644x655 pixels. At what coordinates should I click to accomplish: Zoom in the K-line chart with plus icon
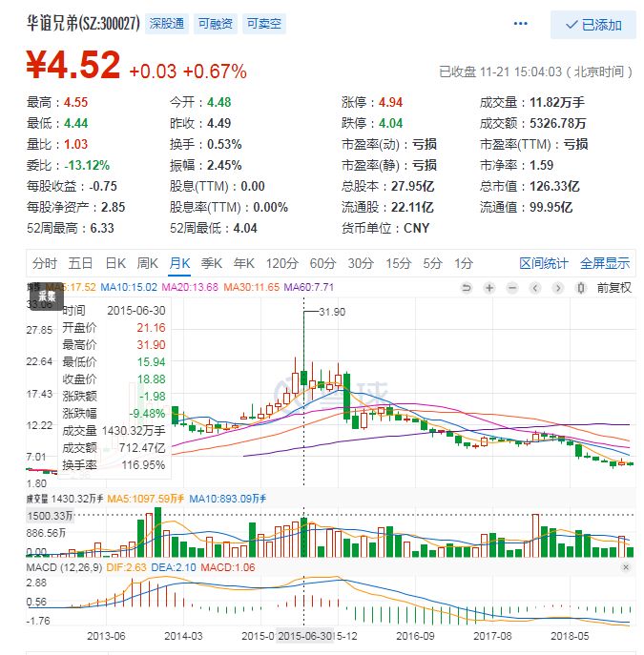click(x=488, y=287)
